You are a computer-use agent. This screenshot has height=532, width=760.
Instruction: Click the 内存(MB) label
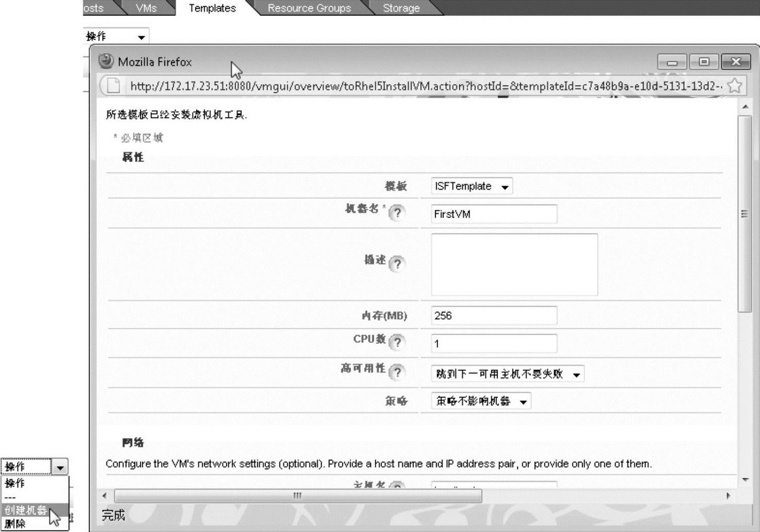384,315
